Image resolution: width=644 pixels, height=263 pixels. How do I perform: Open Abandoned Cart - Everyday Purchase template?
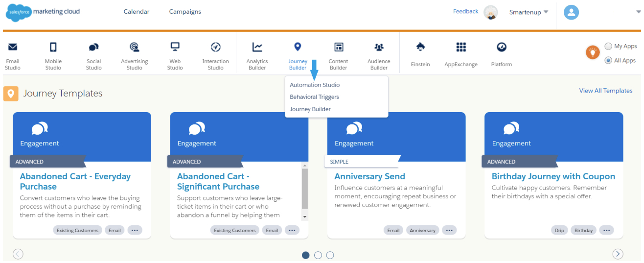point(75,181)
